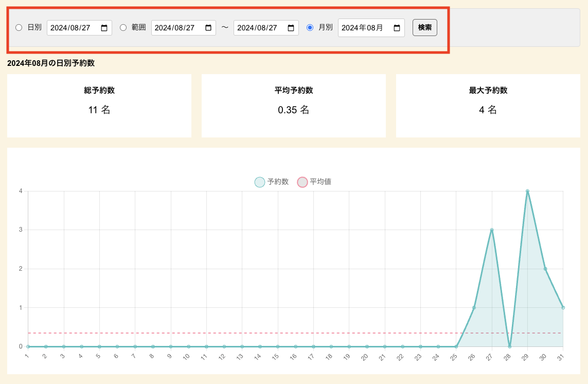Click the chart data point for day 27
Viewport: 588px width, 384px height.
click(492, 230)
